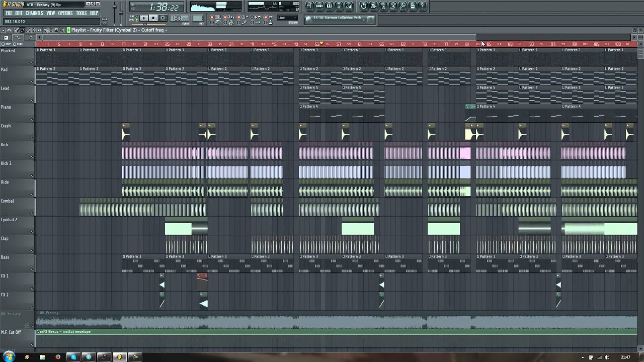Click the FL Studio logo
644x362 pixels.
pos(13,4)
